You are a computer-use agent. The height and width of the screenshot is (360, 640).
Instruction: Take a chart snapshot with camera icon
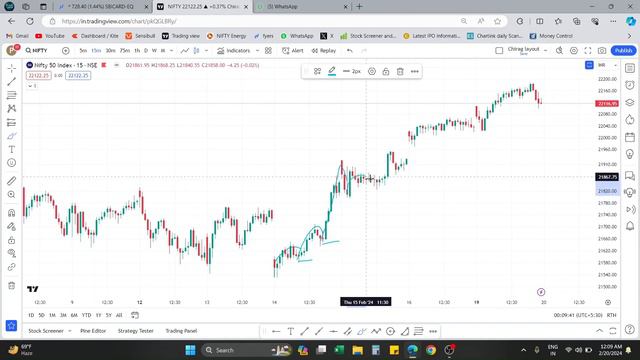point(602,51)
